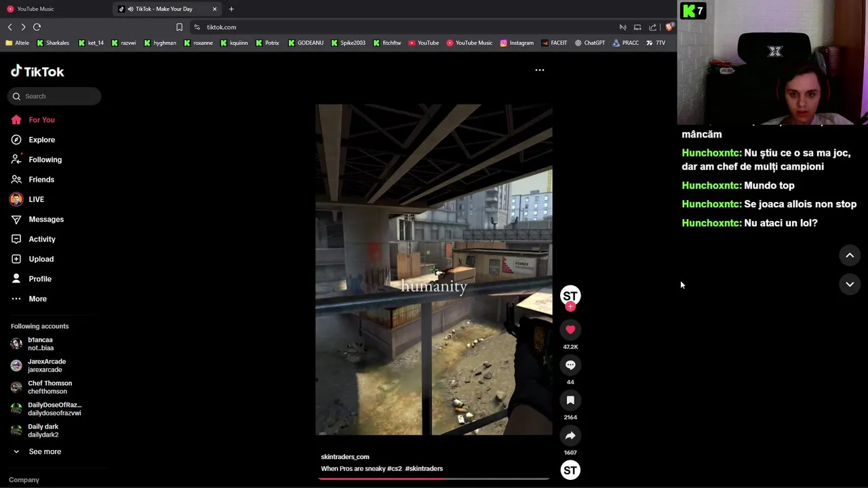Switch to the YouTube Music tab

(54, 9)
